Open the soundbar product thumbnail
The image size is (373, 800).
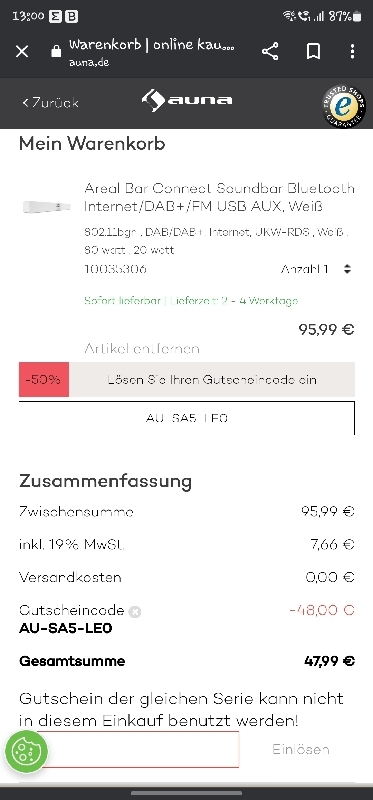(x=47, y=207)
